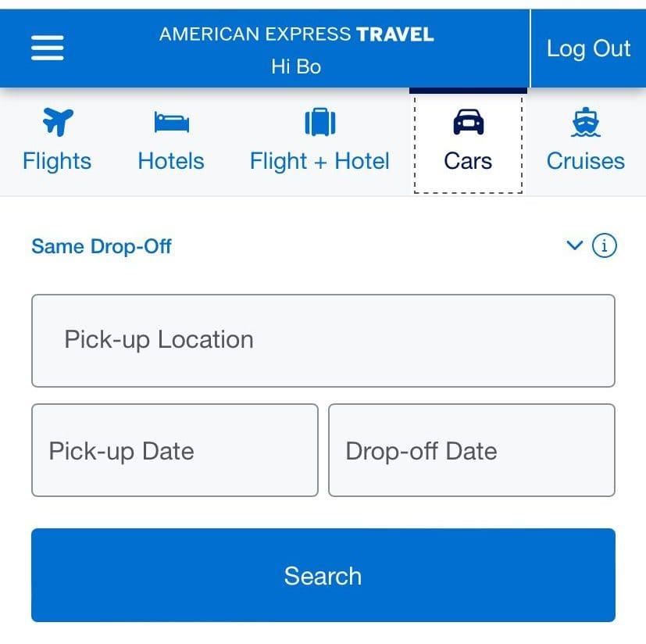Select the Flight + Hotel luggage icon

[x=319, y=122]
